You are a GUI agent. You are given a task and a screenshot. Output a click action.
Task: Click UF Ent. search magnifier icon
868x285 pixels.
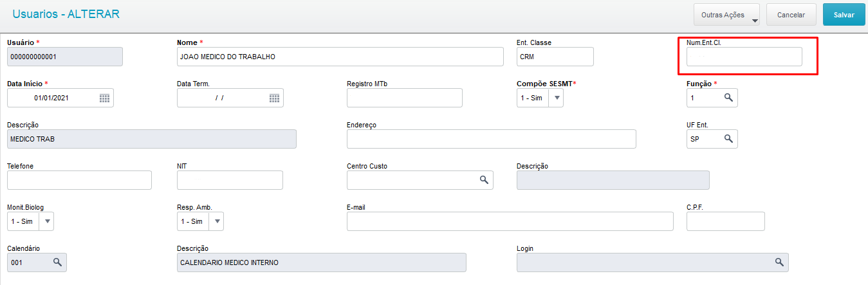[728, 139]
